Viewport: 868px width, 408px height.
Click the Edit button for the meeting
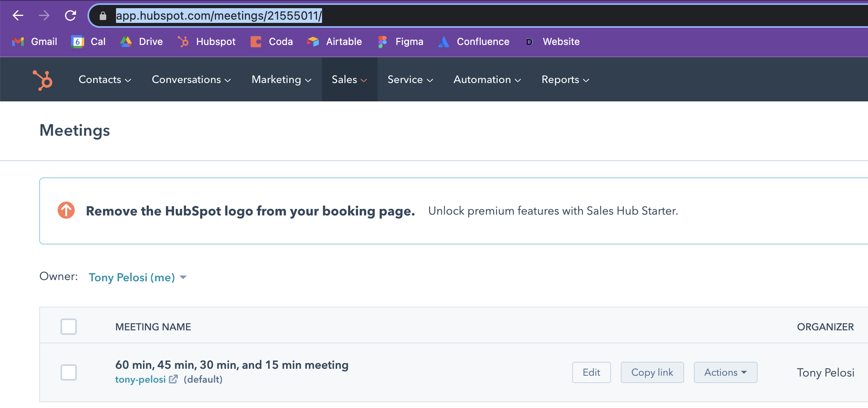click(x=591, y=372)
